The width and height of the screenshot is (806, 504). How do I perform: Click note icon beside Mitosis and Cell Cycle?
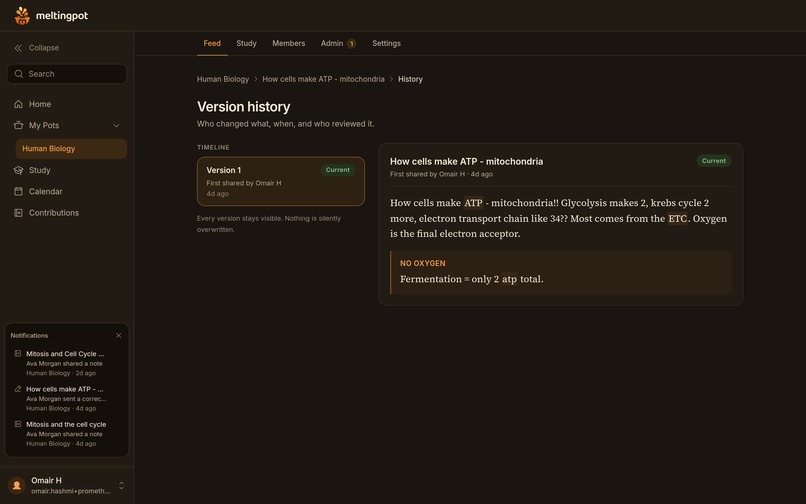18,353
